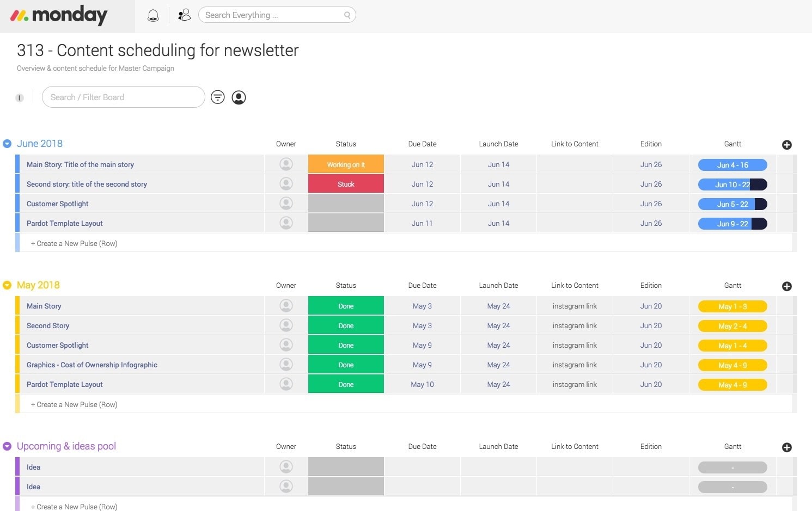Open the Jun 4 - 16 Gantt bar
Viewport: 812px width, 511px height.
pyautogui.click(x=732, y=165)
